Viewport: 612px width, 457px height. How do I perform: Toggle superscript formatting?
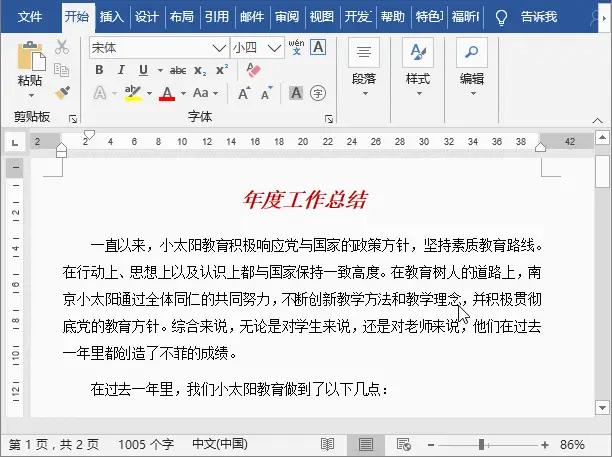tap(222, 70)
